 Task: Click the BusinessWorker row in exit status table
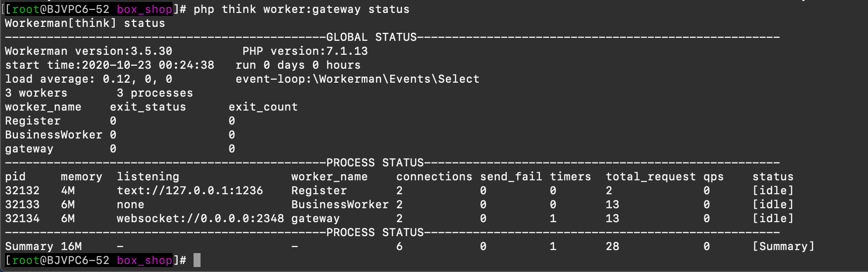pos(120,135)
